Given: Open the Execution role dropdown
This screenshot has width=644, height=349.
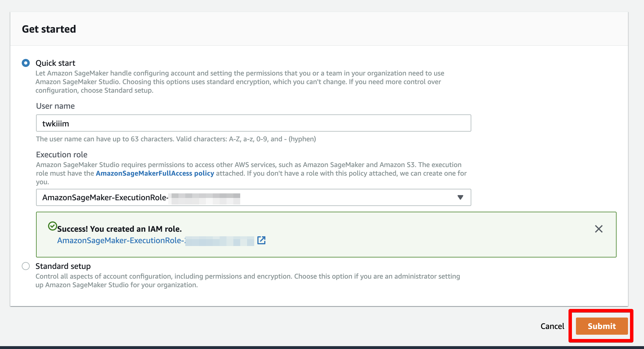Looking at the screenshot, I should pyautogui.click(x=253, y=197).
